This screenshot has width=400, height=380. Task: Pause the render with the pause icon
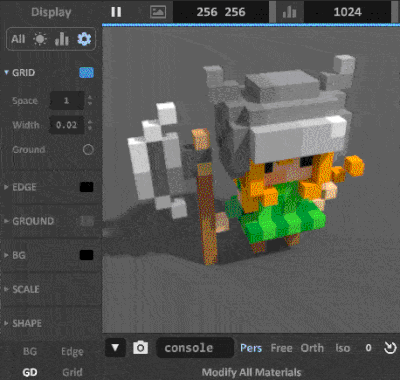click(x=116, y=12)
